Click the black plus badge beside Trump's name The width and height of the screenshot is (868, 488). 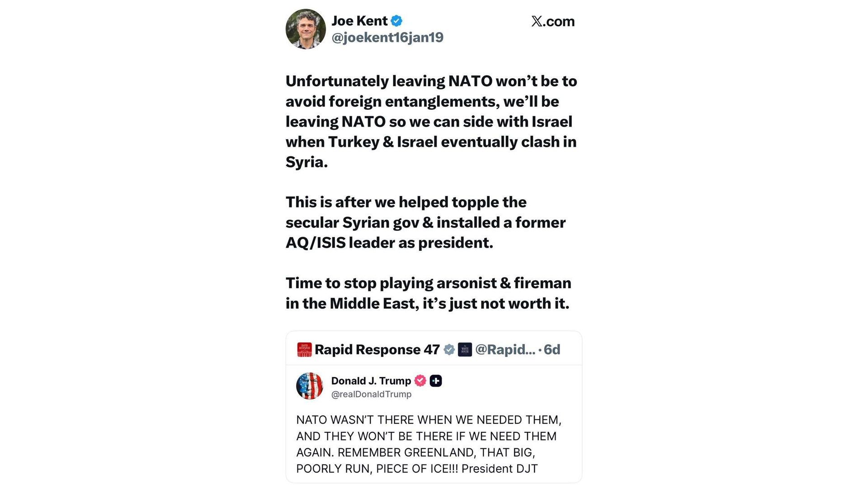[x=436, y=381]
